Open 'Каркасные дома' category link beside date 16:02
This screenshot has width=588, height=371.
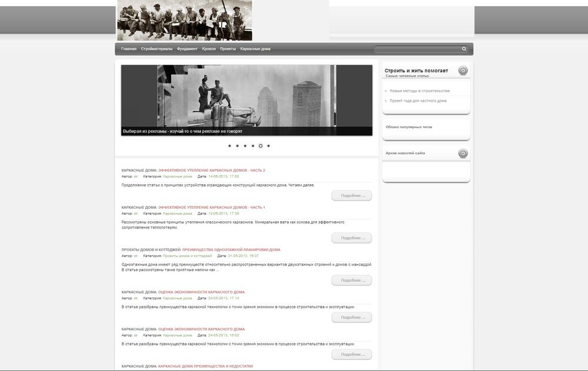pos(178,335)
